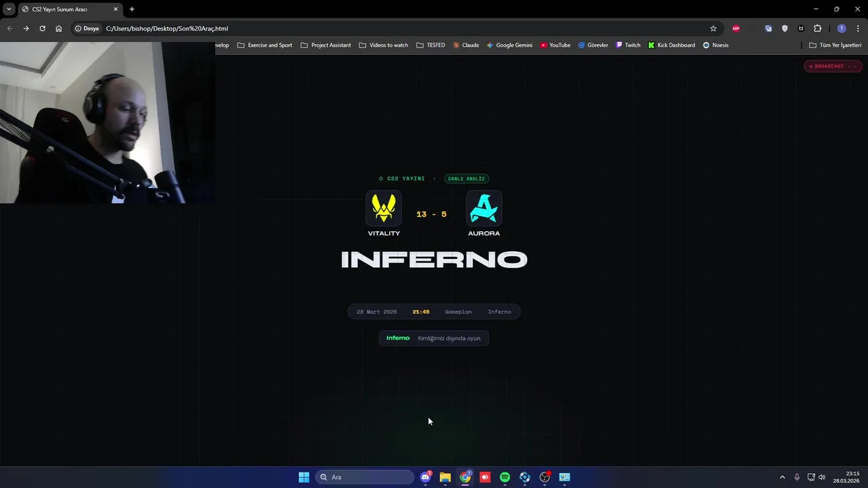Click the AURORA team name
This screenshot has width=868, height=488.
pyautogui.click(x=484, y=233)
